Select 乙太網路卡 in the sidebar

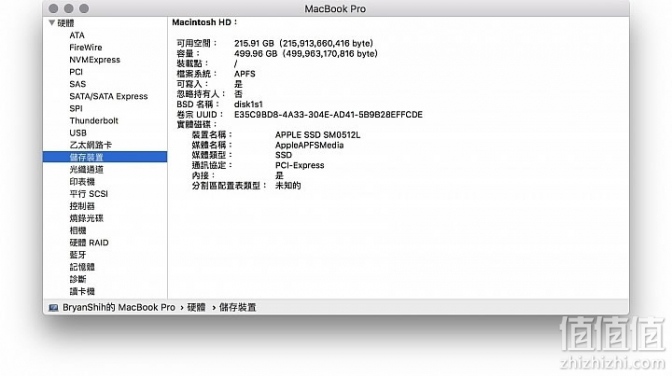[90, 145]
